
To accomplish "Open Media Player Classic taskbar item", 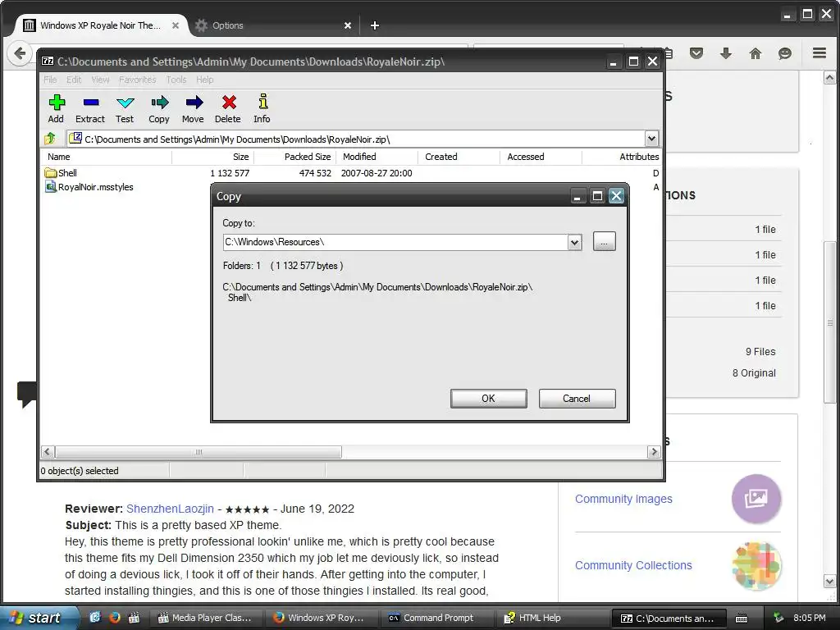I will click(204, 619).
